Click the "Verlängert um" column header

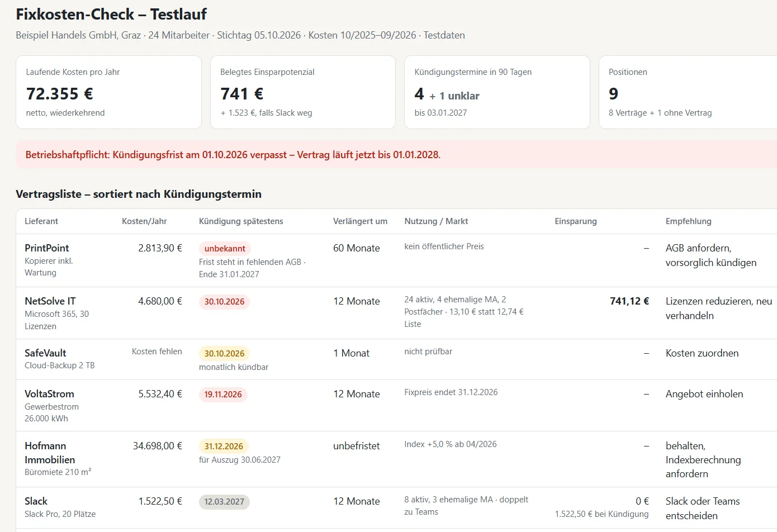[x=360, y=221]
